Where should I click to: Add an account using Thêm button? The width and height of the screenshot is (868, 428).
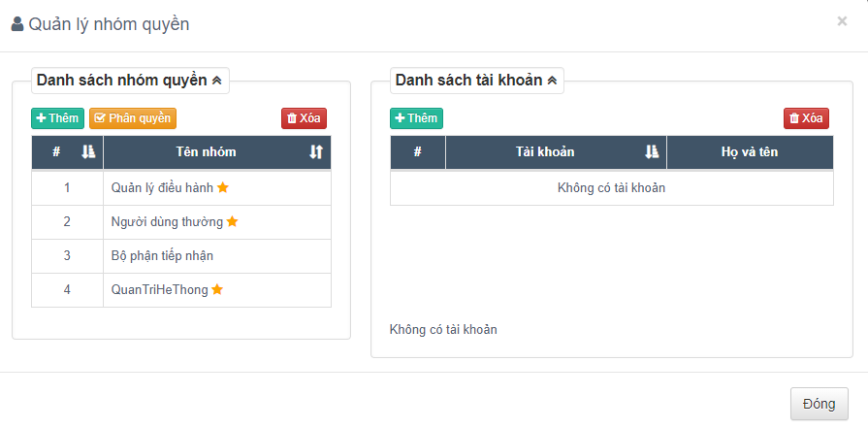coord(416,118)
